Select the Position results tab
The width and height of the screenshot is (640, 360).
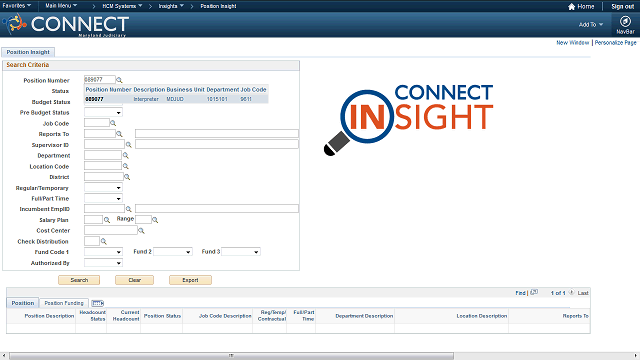[22, 303]
